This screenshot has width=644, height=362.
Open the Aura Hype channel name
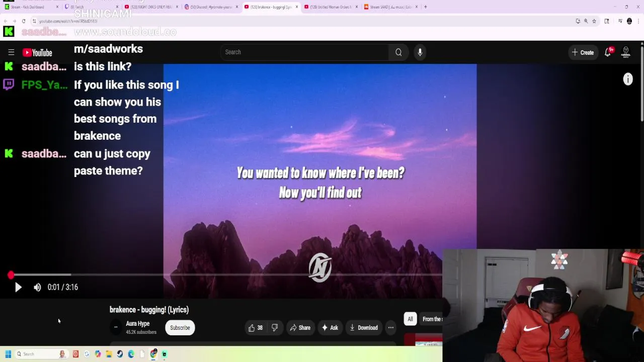tap(138, 324)
